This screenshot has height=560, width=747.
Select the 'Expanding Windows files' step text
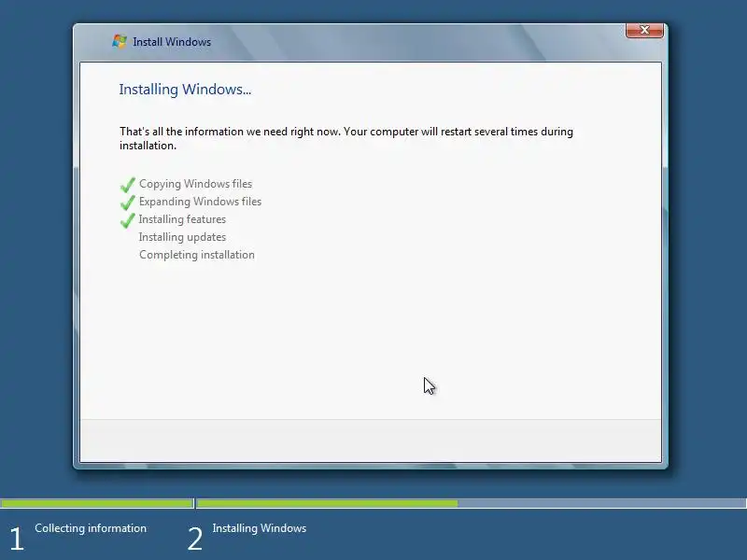click(200, 202)
